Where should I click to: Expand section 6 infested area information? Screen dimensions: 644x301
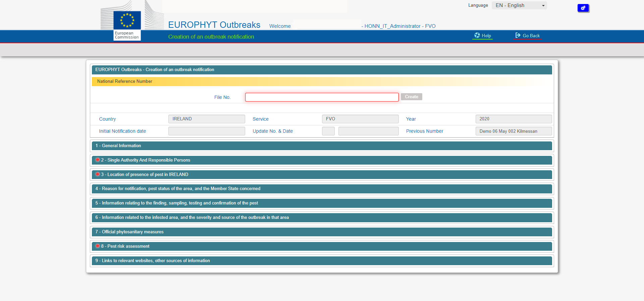point(322,218)
